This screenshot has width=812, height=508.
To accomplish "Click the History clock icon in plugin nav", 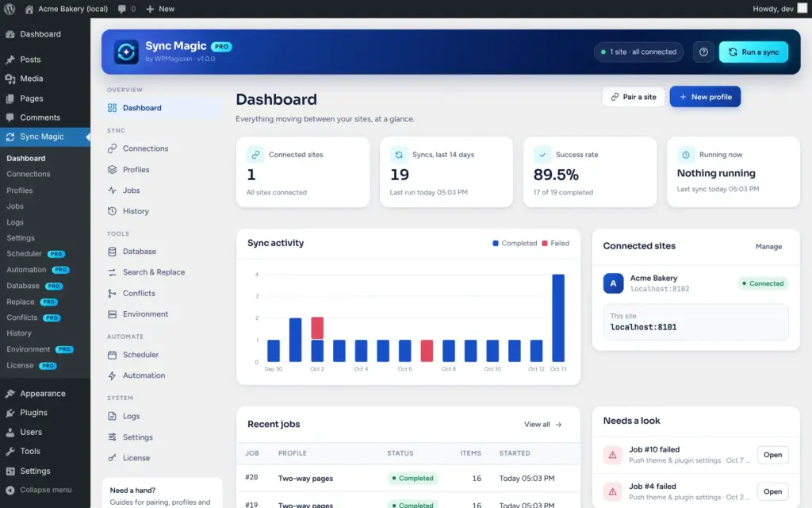I will tap(112, 211).
